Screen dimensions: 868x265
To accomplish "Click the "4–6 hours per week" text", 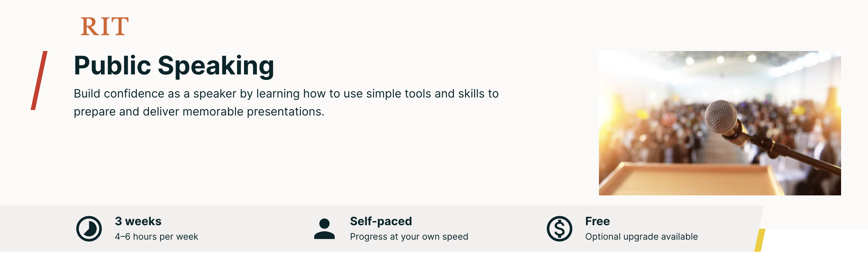I will click(156, 236).
